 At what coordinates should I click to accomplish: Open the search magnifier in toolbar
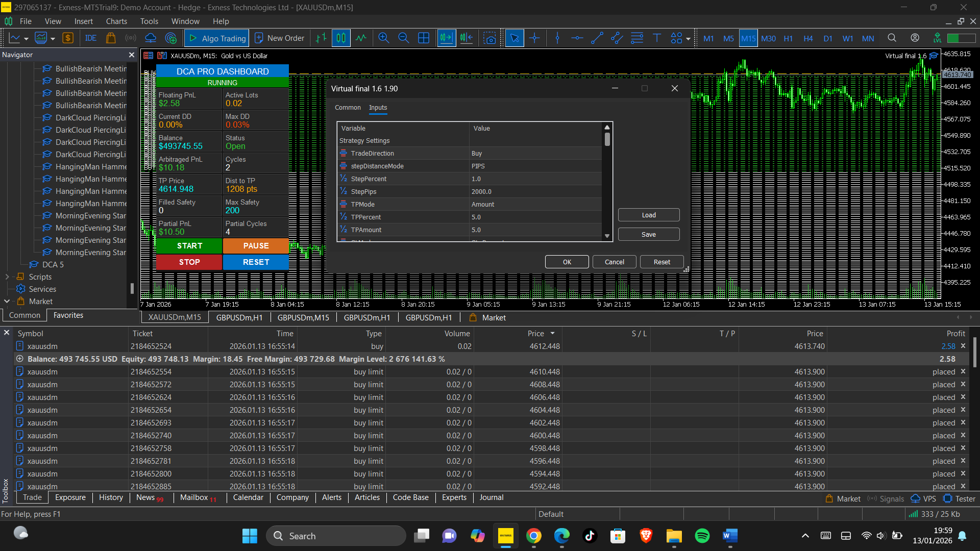point(892,38)
